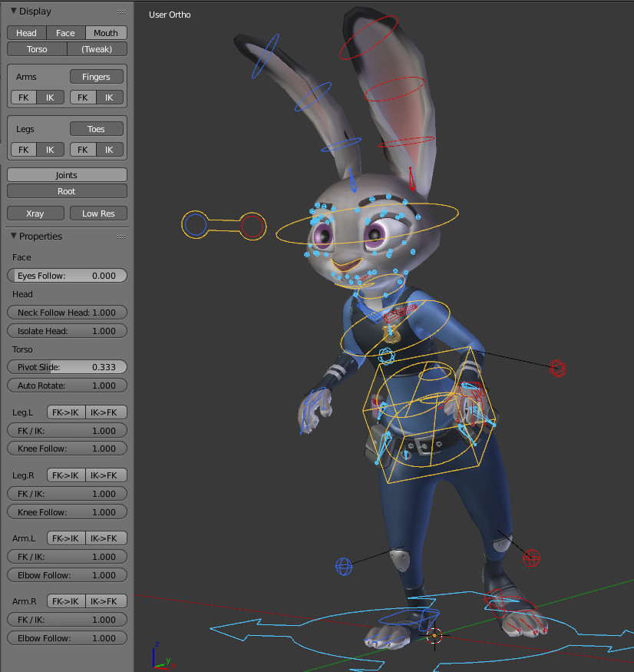Snap Leg.R with IK->FK button
Screen dimensions: 634x672
point(104,475)
